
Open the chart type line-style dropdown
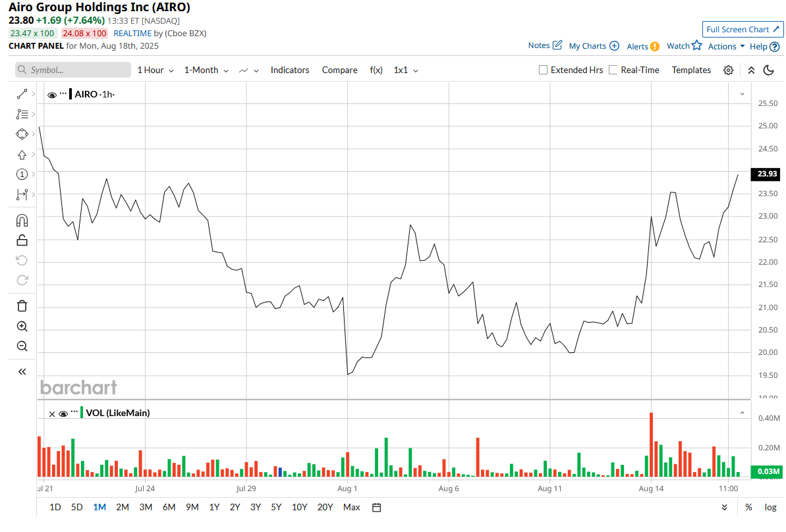[x=248, y=70]
